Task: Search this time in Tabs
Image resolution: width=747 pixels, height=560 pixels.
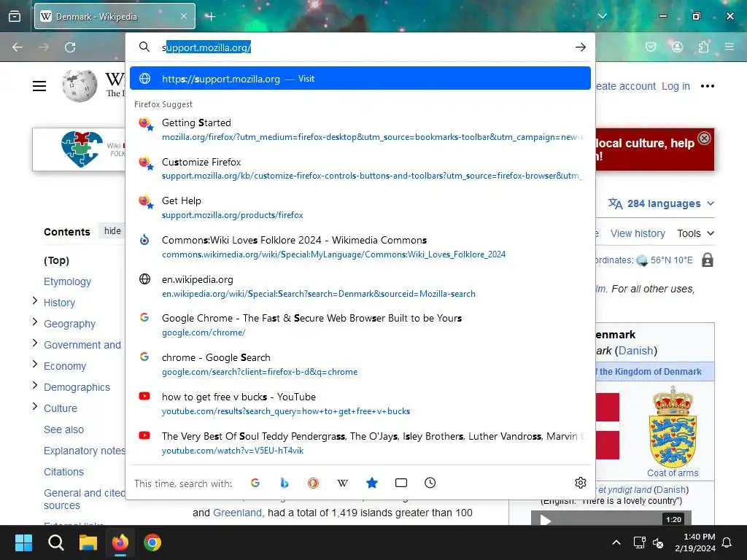Action: [x=401, y=483]
